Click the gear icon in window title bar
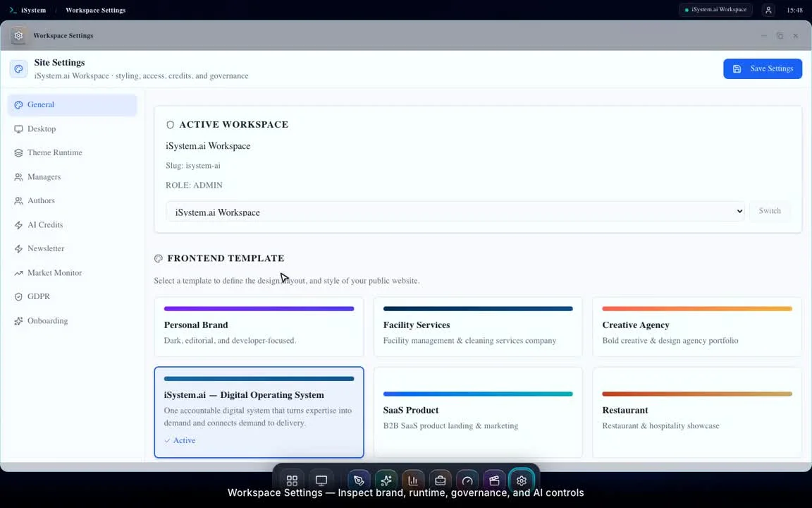The height and width of the screenshot is (508, 812). point(18,35)
